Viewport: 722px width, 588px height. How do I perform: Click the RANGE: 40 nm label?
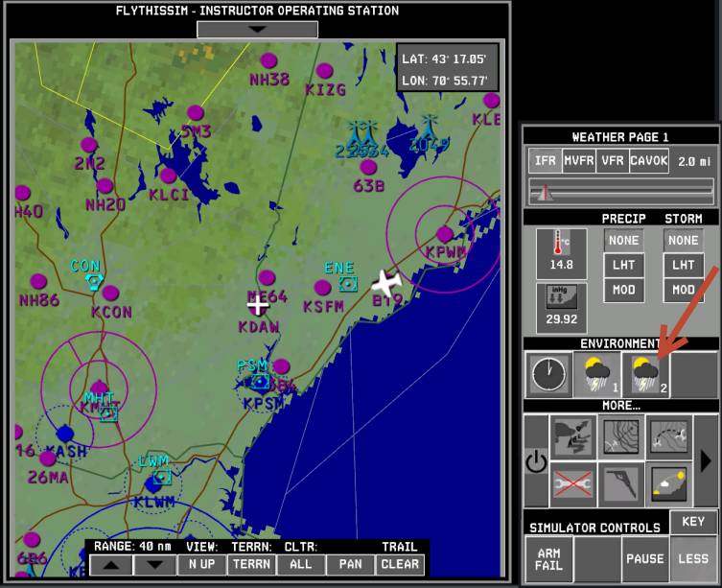pos(132,547)
